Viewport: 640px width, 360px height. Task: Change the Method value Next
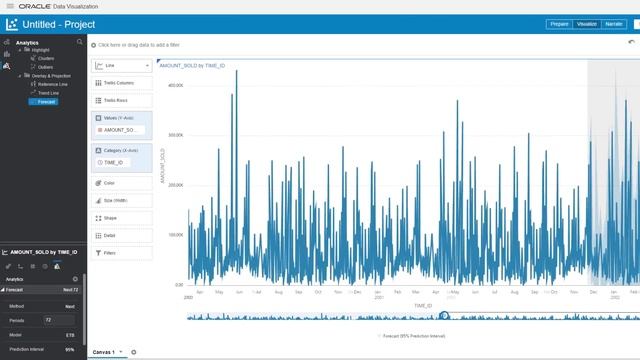(70, 307)
